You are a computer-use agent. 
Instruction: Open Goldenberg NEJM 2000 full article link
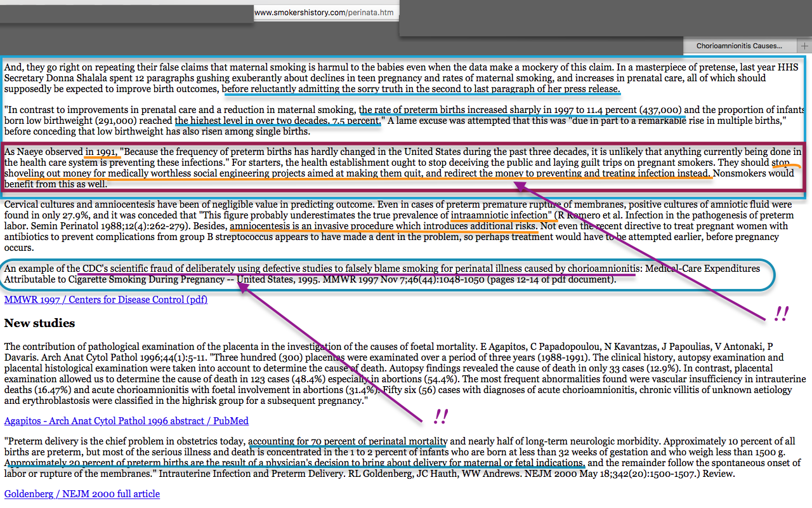[82, 493]
